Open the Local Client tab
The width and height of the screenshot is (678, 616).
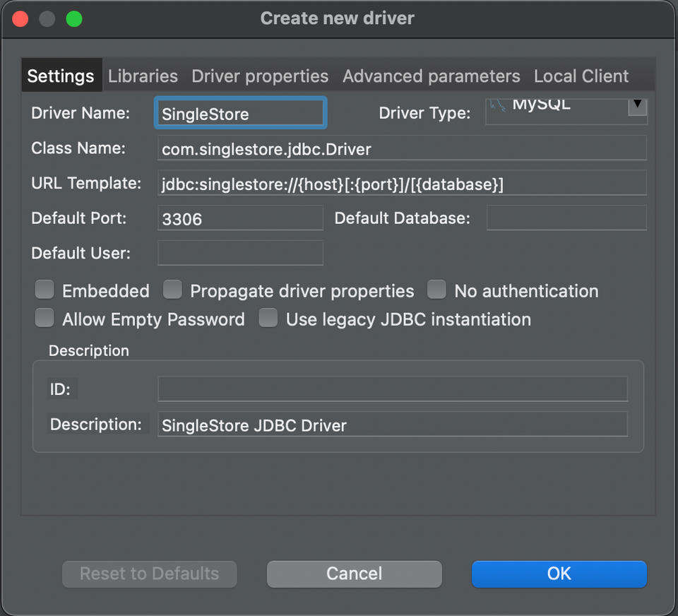[581, 76]
